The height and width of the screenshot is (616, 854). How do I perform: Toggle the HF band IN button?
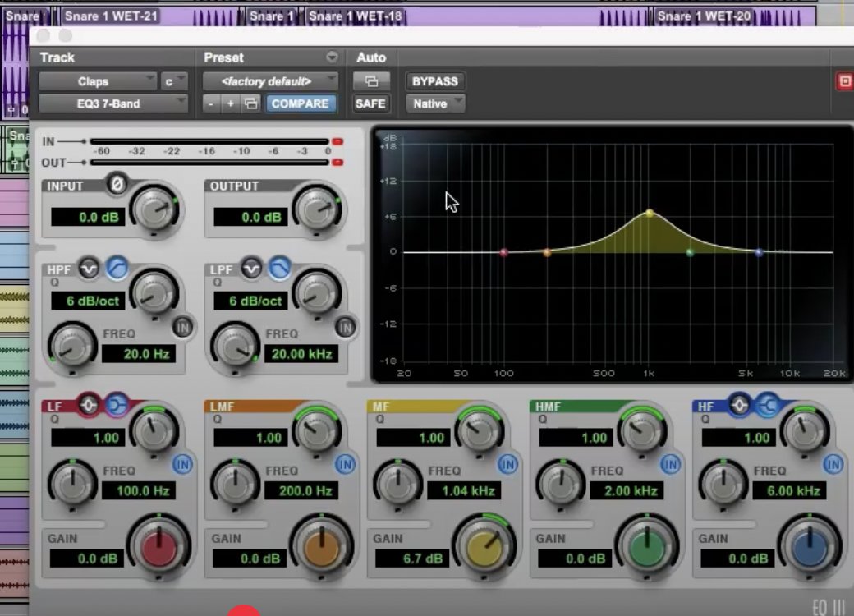pyautogui.click(x=833, y=465)
